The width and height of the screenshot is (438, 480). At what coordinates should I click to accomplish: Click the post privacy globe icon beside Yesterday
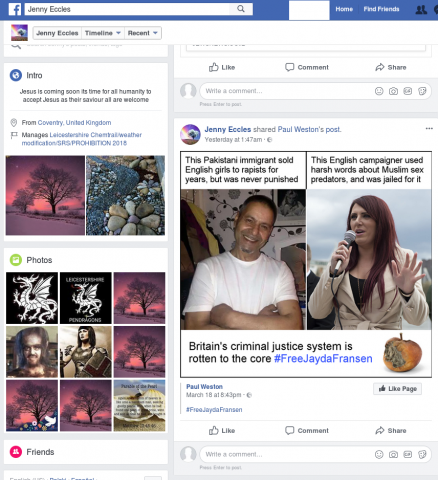[x=269, y=140]
